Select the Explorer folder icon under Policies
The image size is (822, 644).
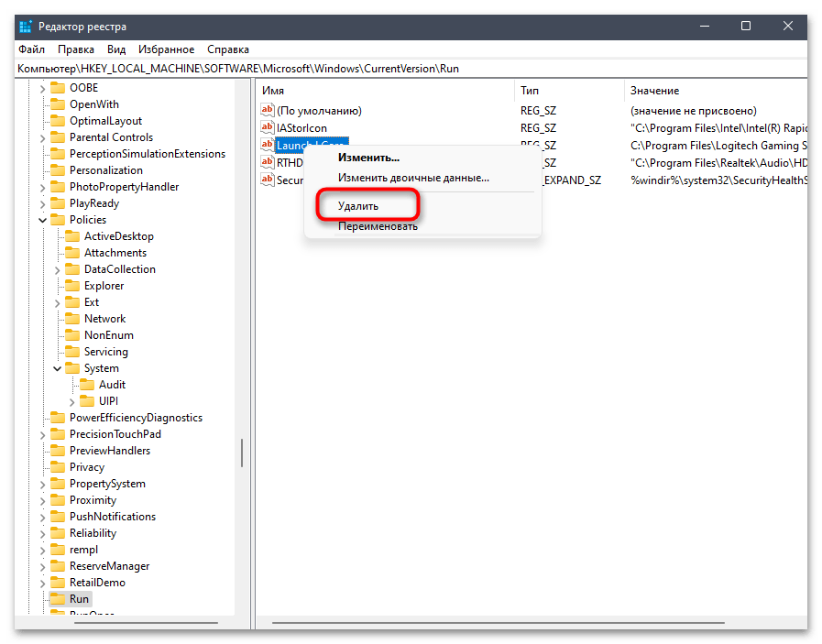point(71,286)
